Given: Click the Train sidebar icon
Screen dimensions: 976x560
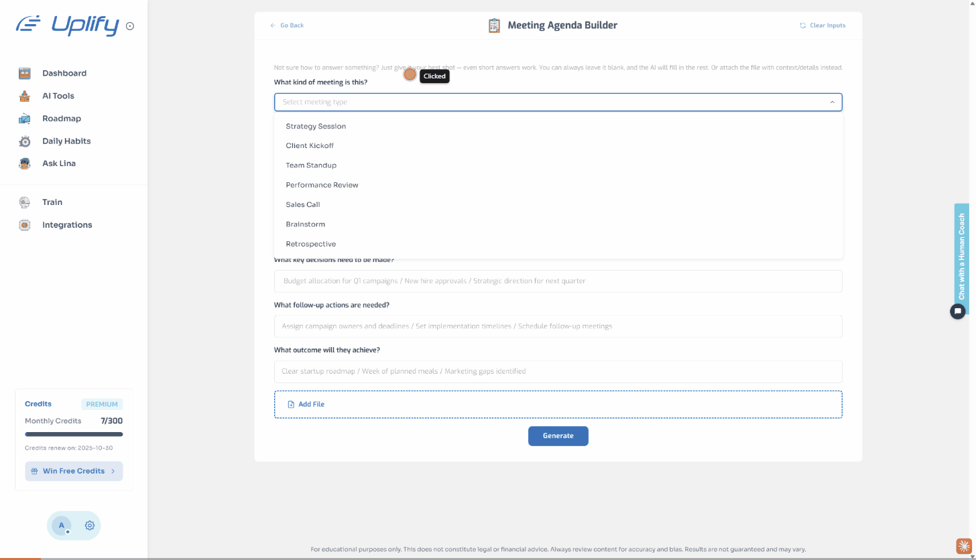Looking at the screenshot, I should pos(25,202).
